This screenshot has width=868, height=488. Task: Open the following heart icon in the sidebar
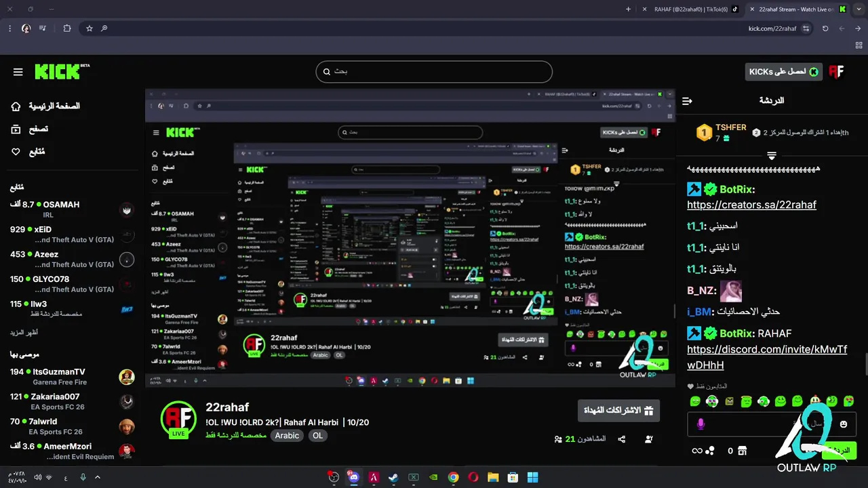(x=16, y=151)
